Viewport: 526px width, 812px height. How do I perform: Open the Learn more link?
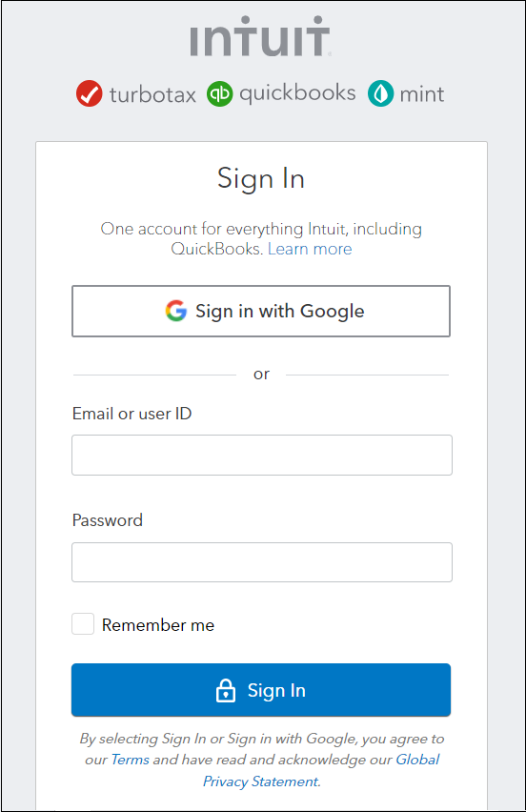coord(310,249)
